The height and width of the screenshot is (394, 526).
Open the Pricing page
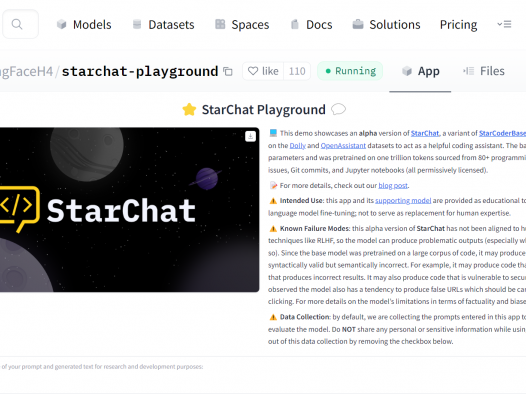(458, 24)
